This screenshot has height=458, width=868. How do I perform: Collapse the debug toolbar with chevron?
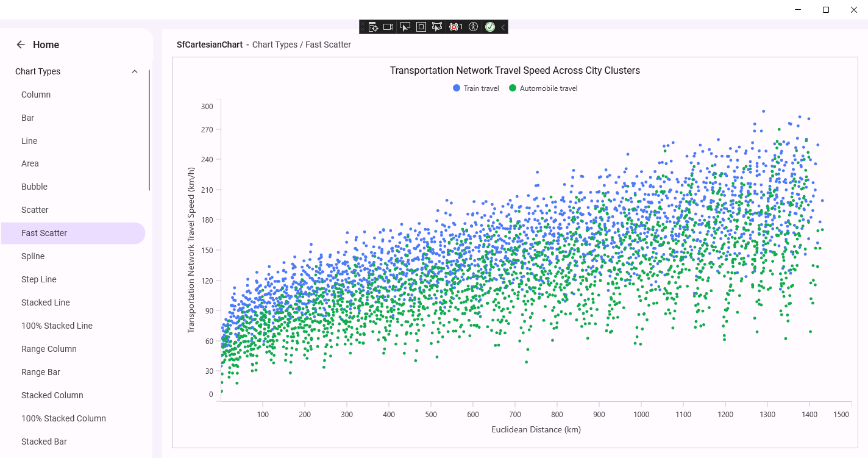pos(503,27)
